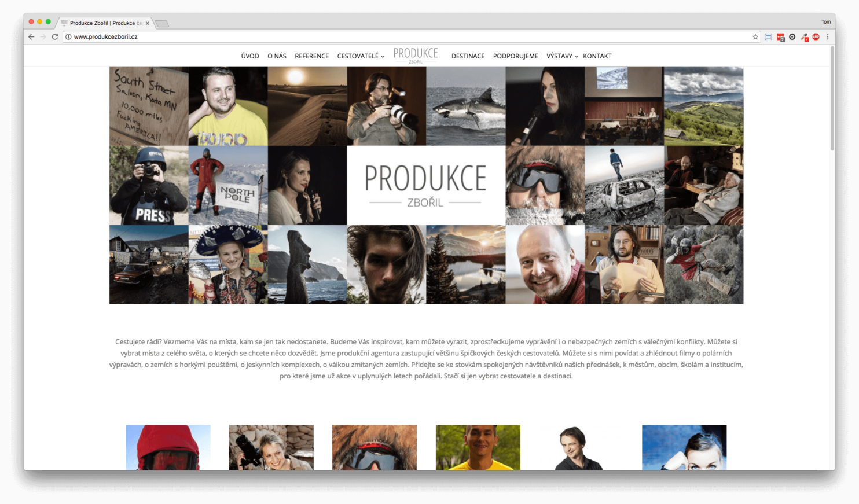859x504 pixels.
Task: Open the KONTAKT link
Action: tap(597, 56)
